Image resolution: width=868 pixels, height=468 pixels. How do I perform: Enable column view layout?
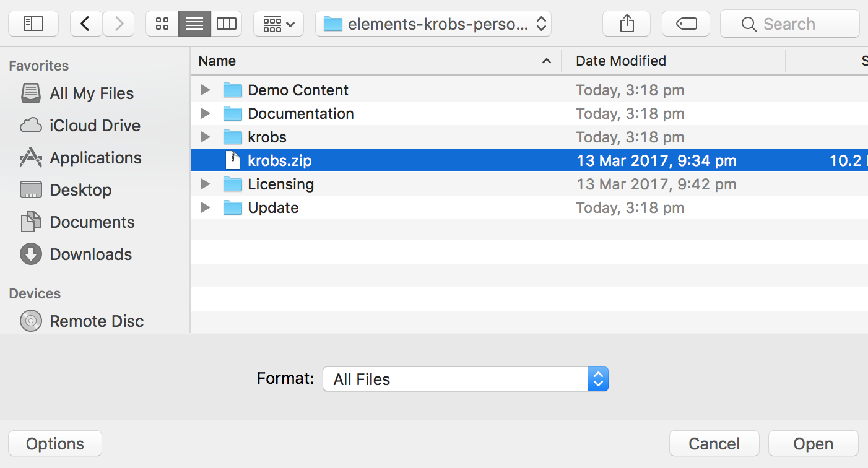[226, 24]
